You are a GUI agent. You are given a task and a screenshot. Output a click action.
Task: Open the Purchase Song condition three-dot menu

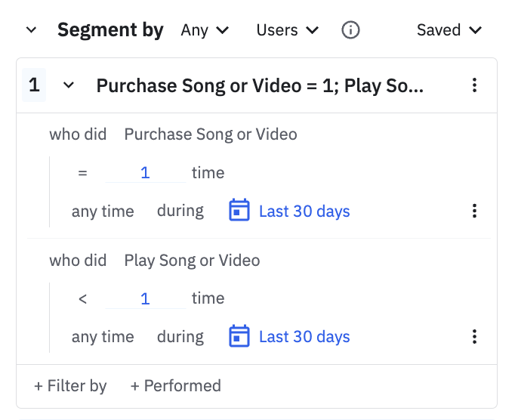pyautogui.click(x=474, y=211)
